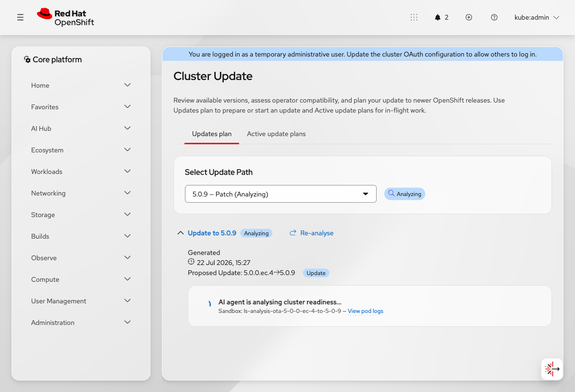Expand the User Management navigation section

click(81, 301)
